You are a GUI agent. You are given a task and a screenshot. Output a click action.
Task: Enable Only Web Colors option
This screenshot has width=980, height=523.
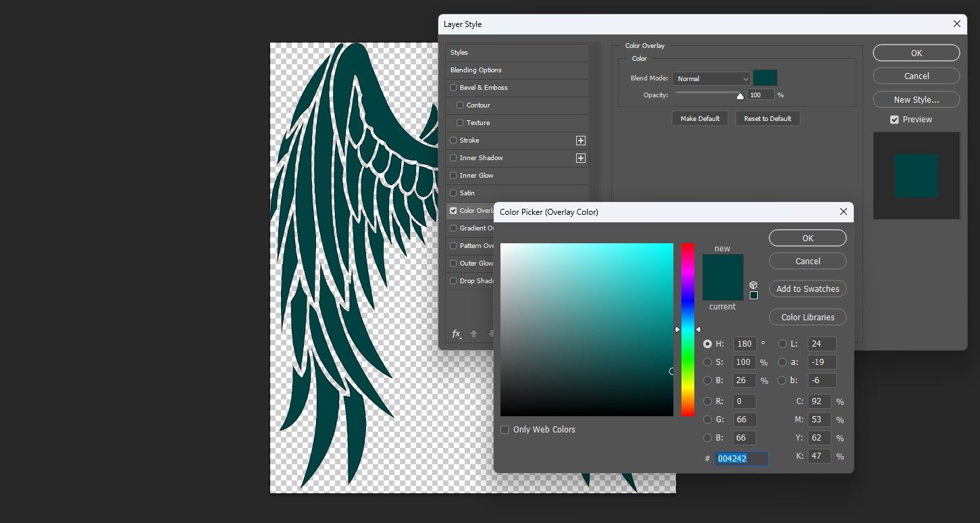[x=505, y=429]
